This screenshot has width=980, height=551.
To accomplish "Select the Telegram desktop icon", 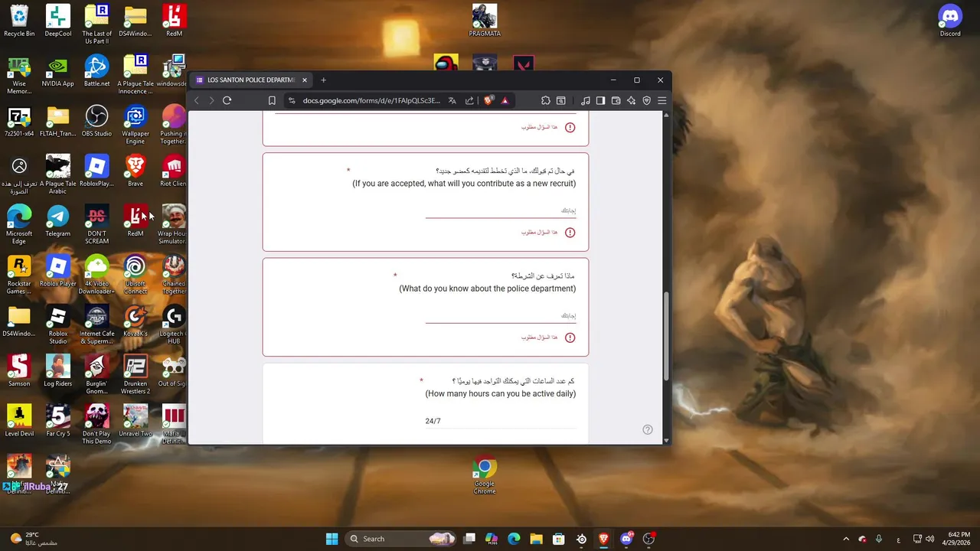I will tap(58, 221).
